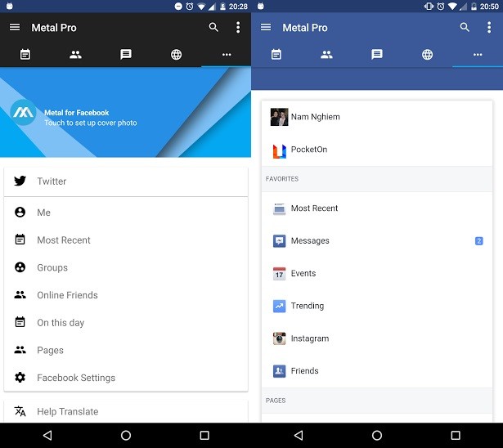Image resolution: width=503 pixels, height=448 pixels.
Task: Switch to friends tab in dark screen
Action: click(75, 55)
